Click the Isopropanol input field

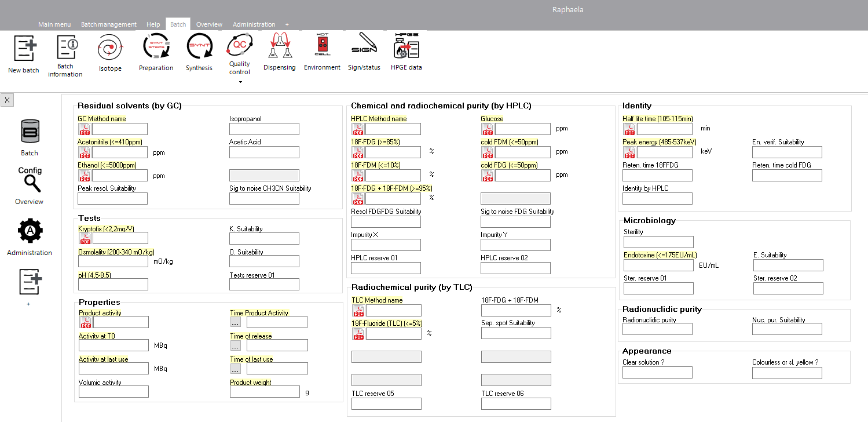[x=265, y=129]
